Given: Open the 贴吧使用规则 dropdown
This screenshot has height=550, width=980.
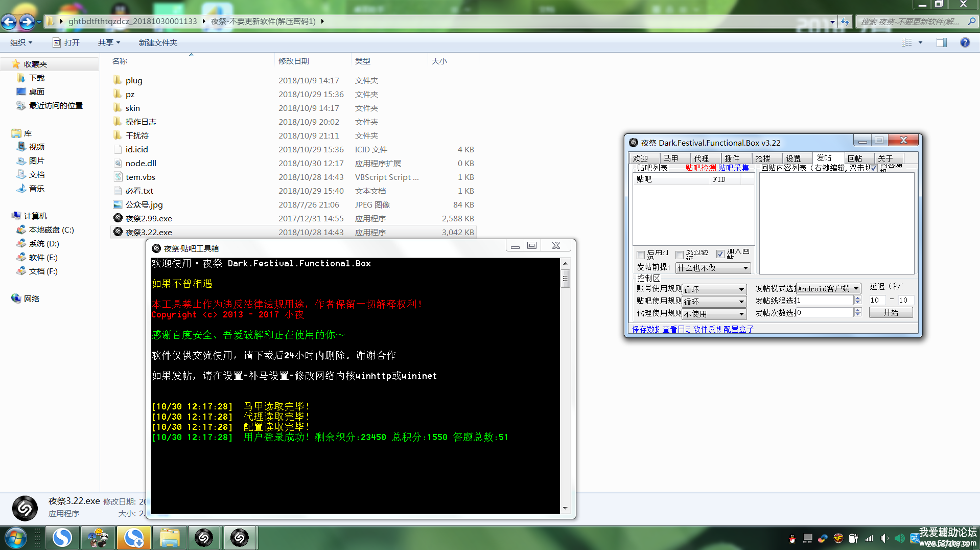Looking at the screenshot, I should (714, 302).
